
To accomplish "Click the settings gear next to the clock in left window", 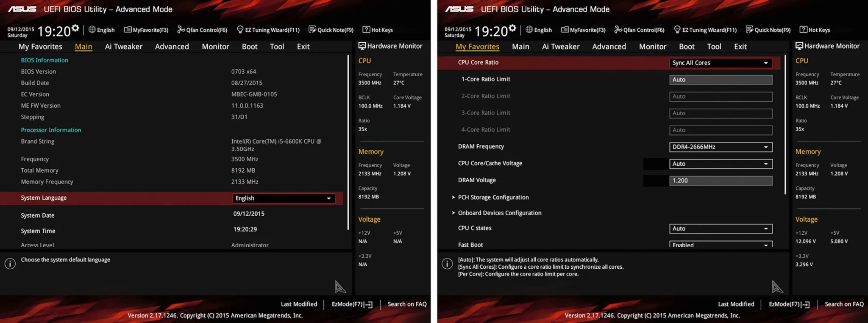I will (75, 28).
